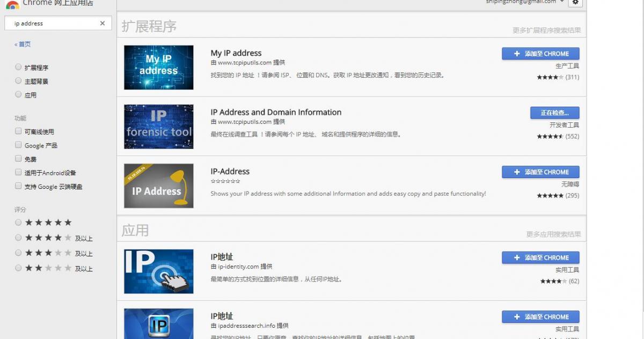
Task: Add the ip-identity.com IP地址 app to Chrome
Action: coord(540,257)
